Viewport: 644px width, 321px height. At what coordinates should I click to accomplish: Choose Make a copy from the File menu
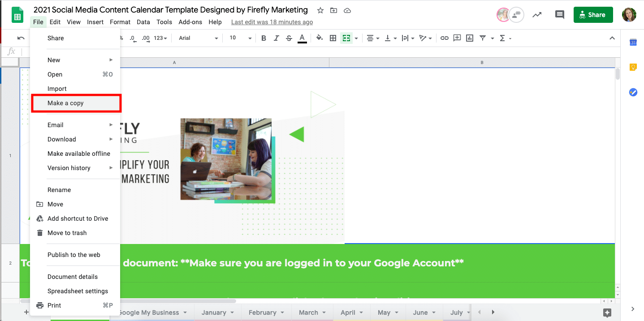[x=75, y=103]
